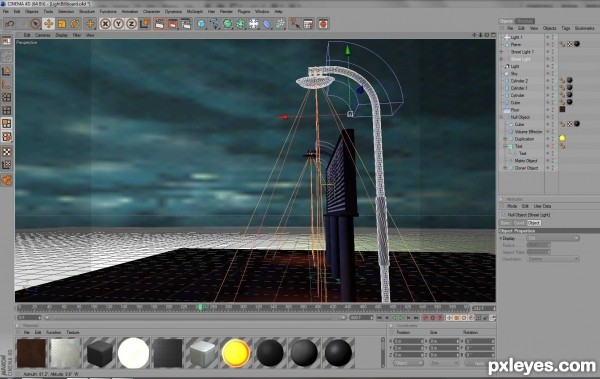Click the play forward button
Viewport: 600px width, 379px height.
tap(401, 318)
